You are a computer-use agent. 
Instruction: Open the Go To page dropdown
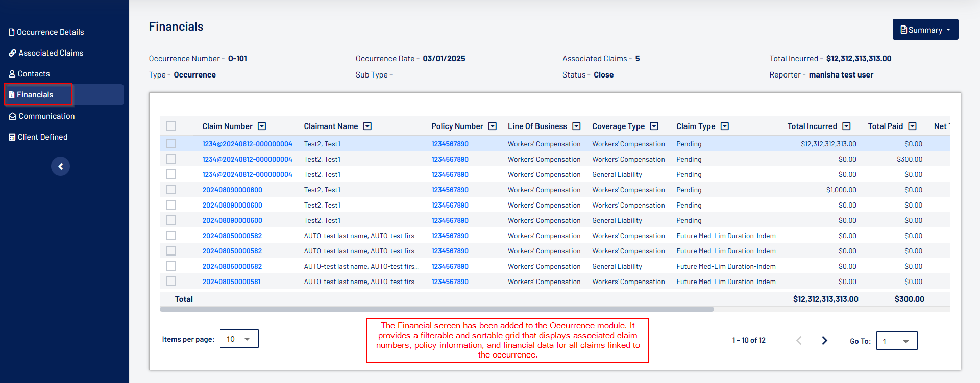click(x=896, y=341)
